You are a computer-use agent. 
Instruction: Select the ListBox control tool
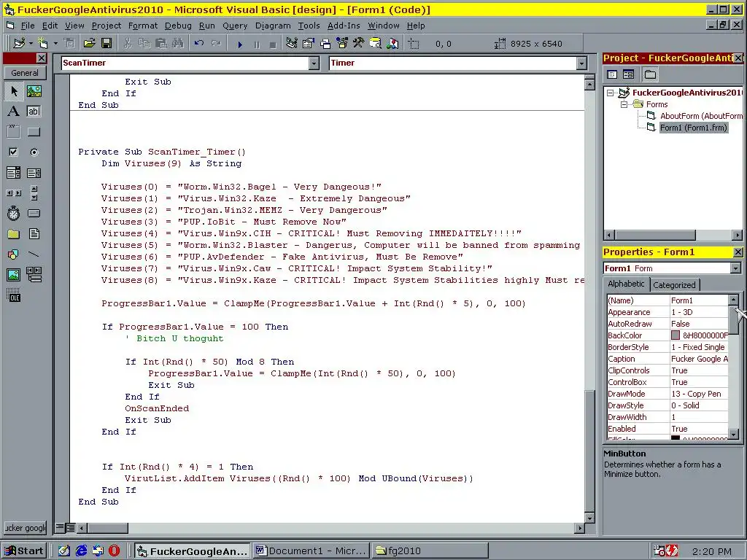pyautogui.click(x=34, y=173)
